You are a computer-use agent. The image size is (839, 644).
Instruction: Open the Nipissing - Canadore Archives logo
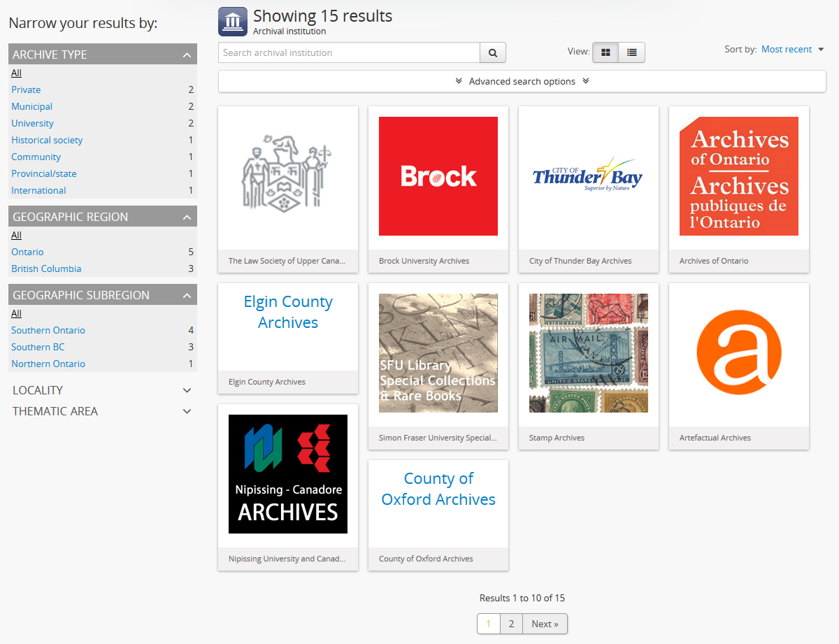click(288, 474)
